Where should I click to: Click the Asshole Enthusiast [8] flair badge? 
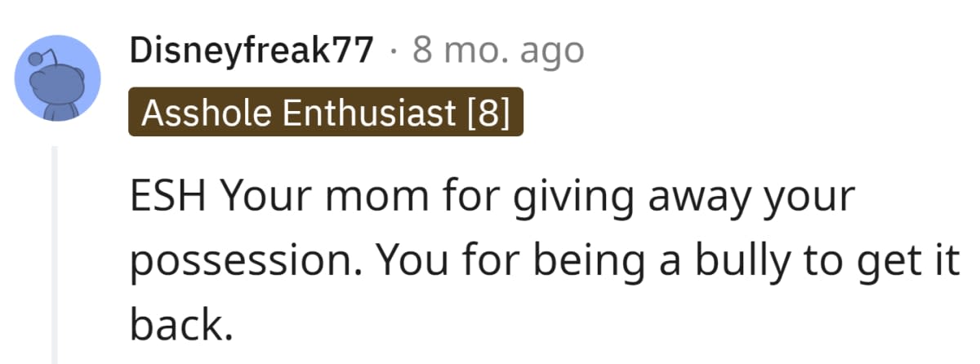(x=325, y=113)
